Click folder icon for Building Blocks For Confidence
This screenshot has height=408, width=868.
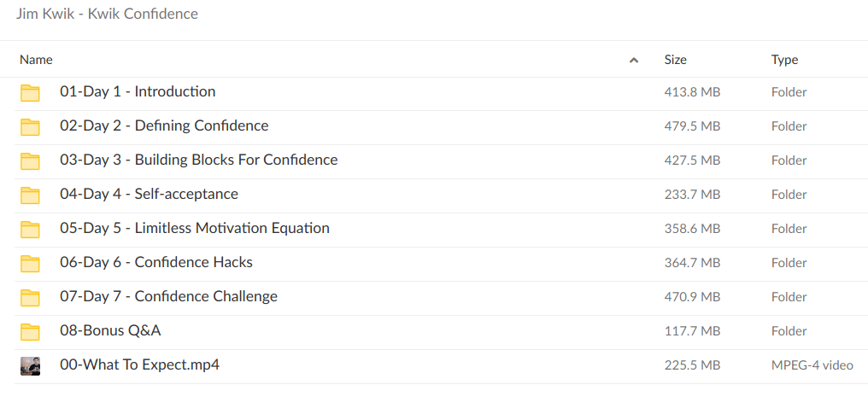[30, 160]
